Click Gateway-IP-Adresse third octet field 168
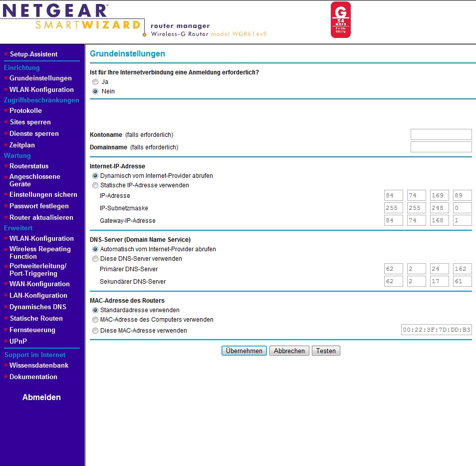 (x=439, y=220)
